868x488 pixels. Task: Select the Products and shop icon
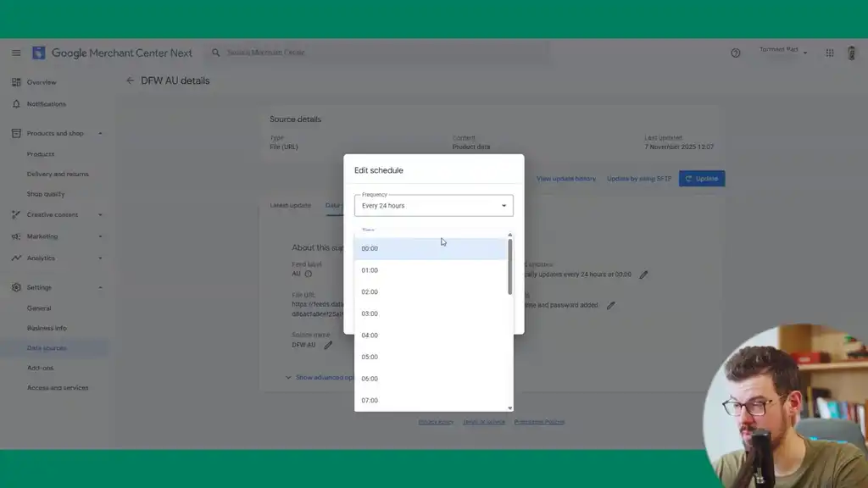point(17,133)
